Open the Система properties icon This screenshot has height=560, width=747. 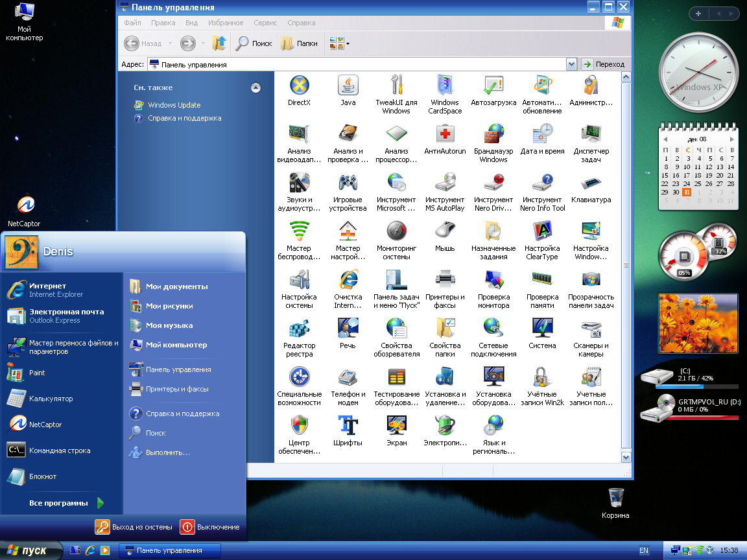tap(542, 333)
